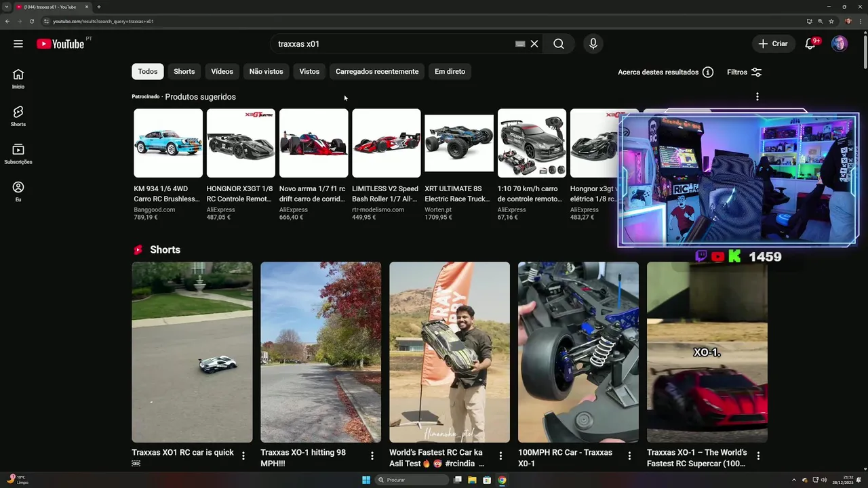
Task: Play Traxxas XO1 RC car is quick short
Action: (x=192, y=352)
